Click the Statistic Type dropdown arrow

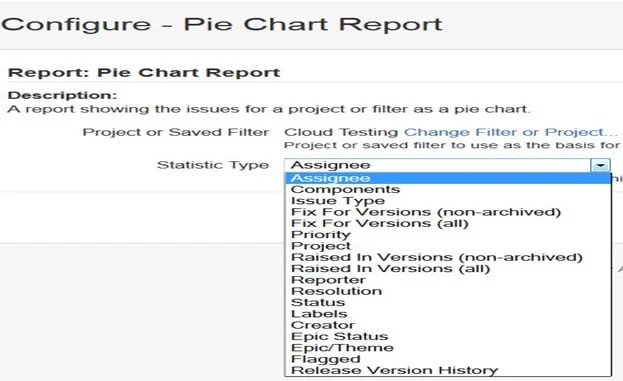[600, 165]
